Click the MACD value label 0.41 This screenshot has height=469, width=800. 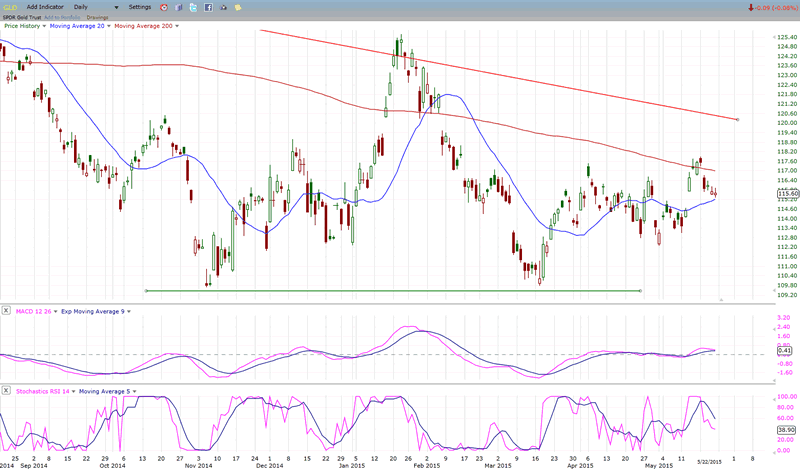tap(785, 351)
